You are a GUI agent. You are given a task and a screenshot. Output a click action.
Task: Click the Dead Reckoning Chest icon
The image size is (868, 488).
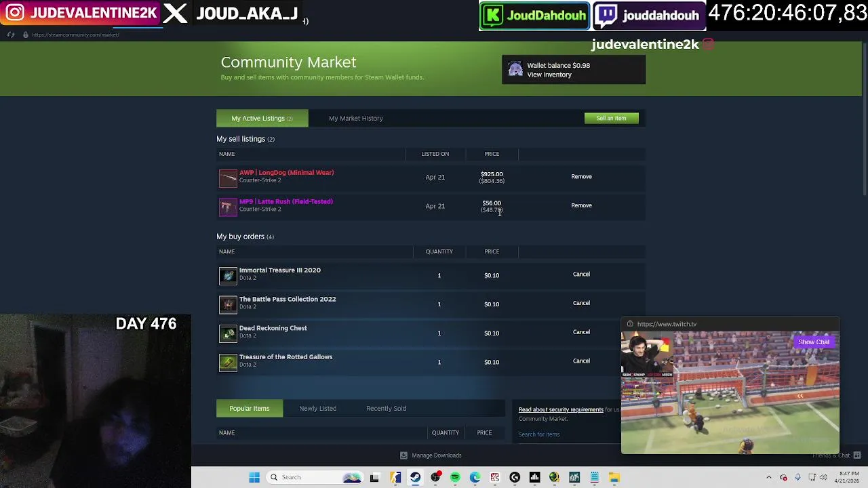click(228, 333)
